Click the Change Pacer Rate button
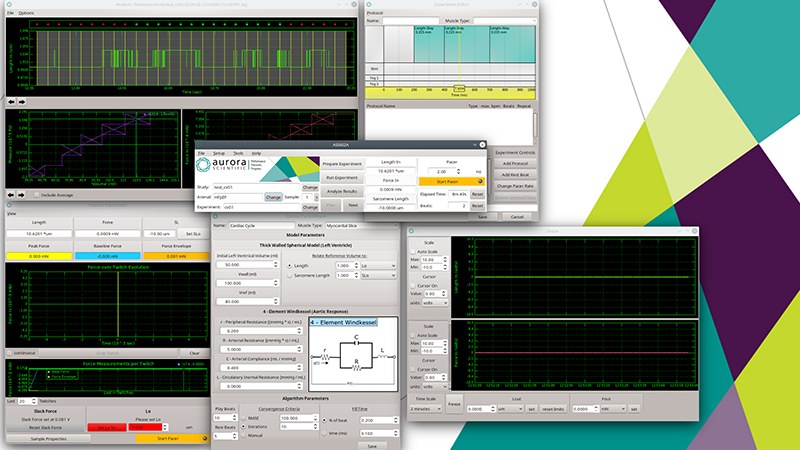This screenshot has width=800, height=450. click(515, 186)
